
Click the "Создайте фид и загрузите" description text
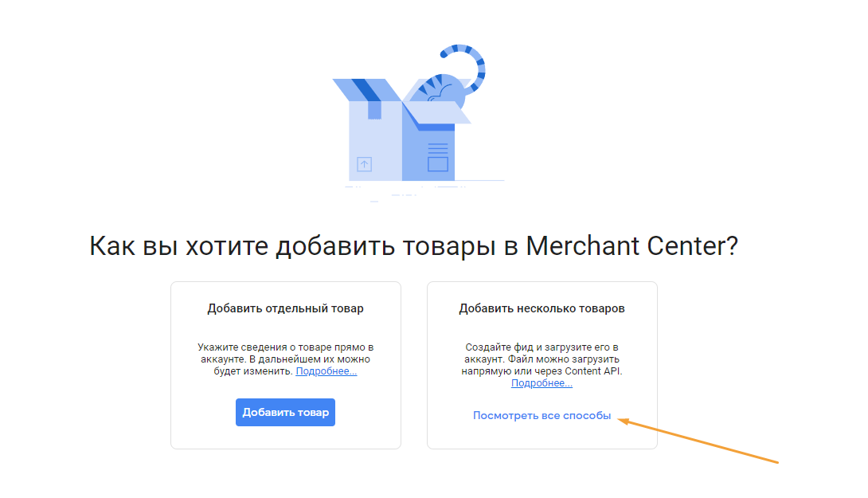pos(542,359)
